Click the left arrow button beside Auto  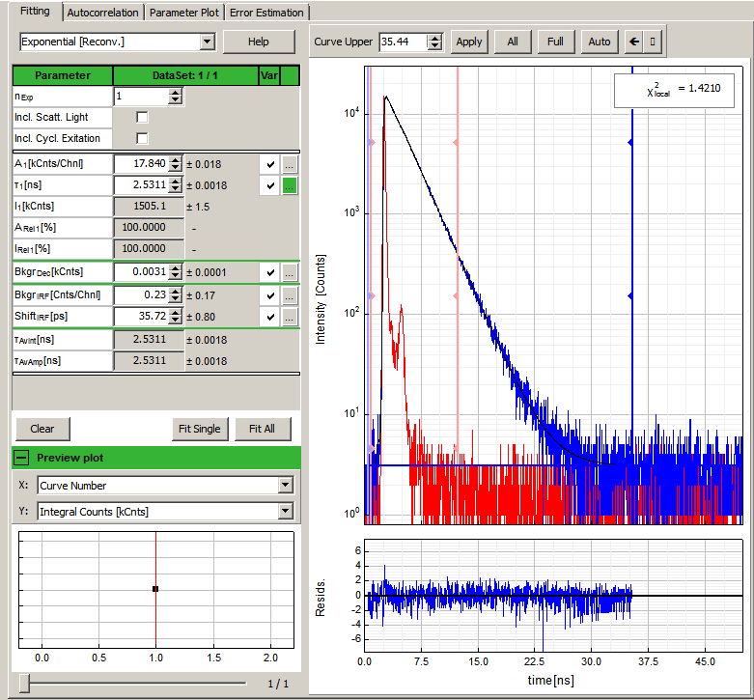(x=634, y=42)
